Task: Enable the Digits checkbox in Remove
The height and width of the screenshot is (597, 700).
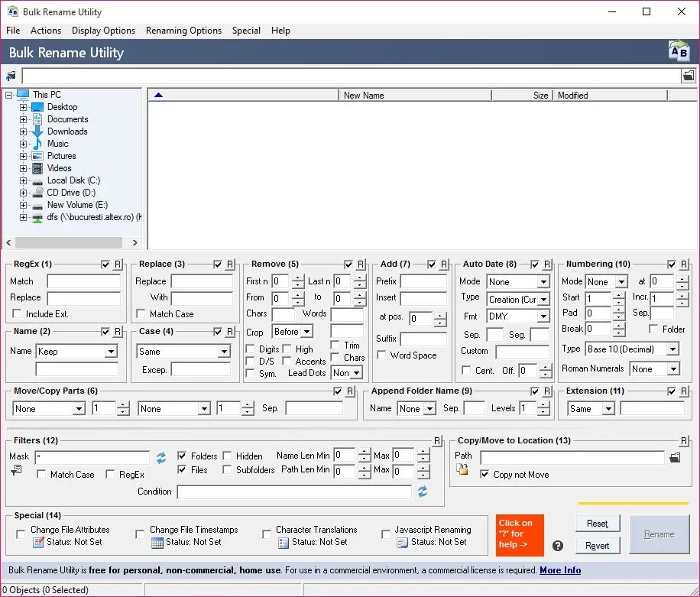Action: [x=250, y=349]
